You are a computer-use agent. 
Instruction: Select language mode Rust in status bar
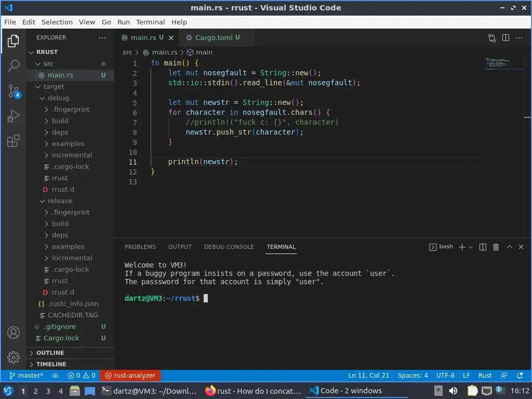pyautogui.click(x=485, y=376)
